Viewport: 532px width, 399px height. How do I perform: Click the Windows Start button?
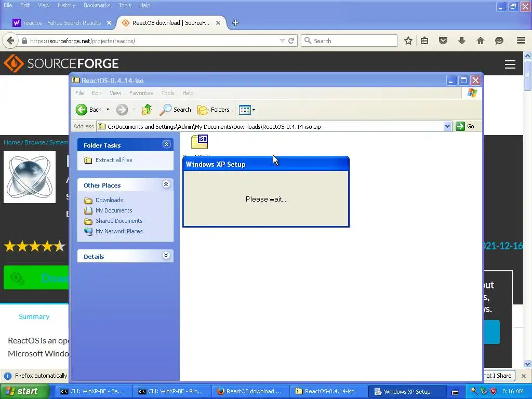click(24, 391)
